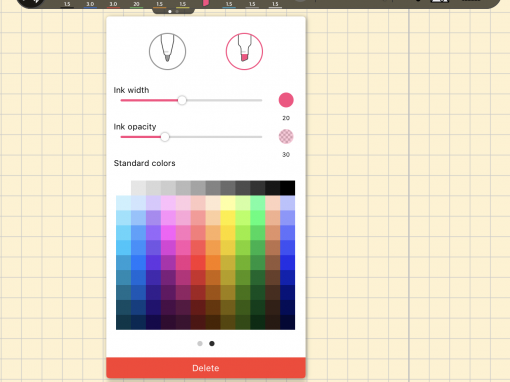Switch to second color palette page dot
Screen dimensions: 510x382
coord(212,343)
